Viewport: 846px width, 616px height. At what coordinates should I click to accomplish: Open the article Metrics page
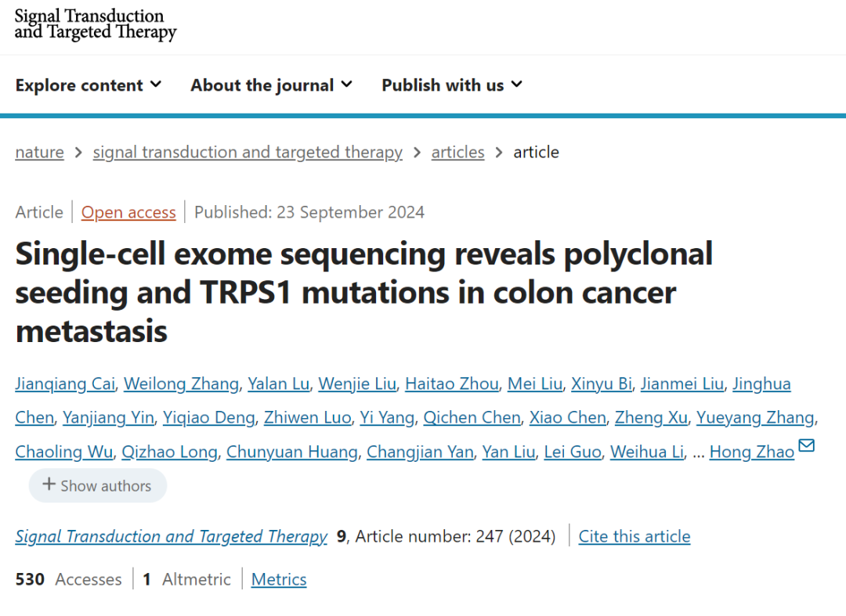[x=279, y=579]
